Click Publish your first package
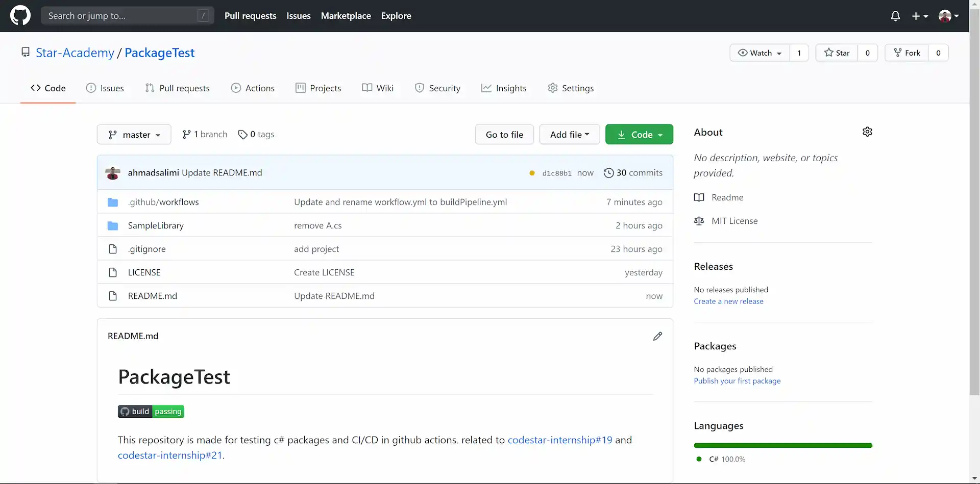 (x=737, y=381)
